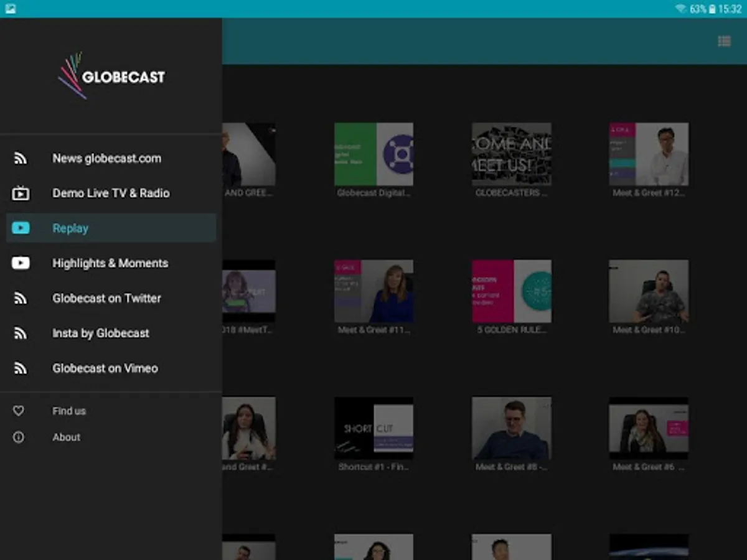
Task: Click the TV icon beside Demo Live TV & Radio
Action: coord(21,194)
